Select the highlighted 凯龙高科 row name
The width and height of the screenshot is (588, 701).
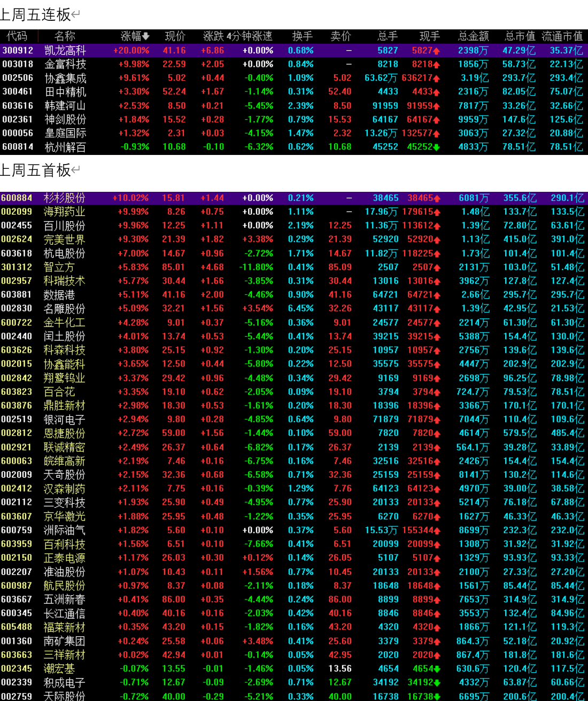[x=65, y=50]
